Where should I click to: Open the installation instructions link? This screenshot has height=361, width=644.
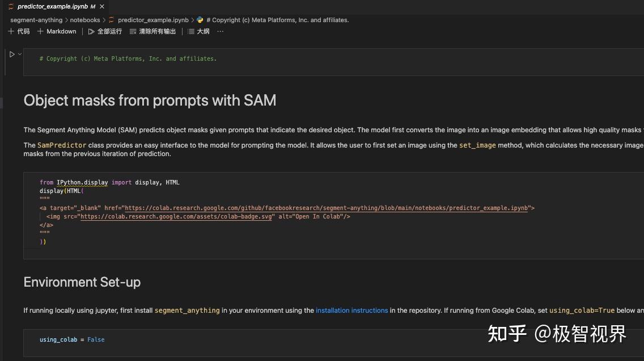(351, 310)
